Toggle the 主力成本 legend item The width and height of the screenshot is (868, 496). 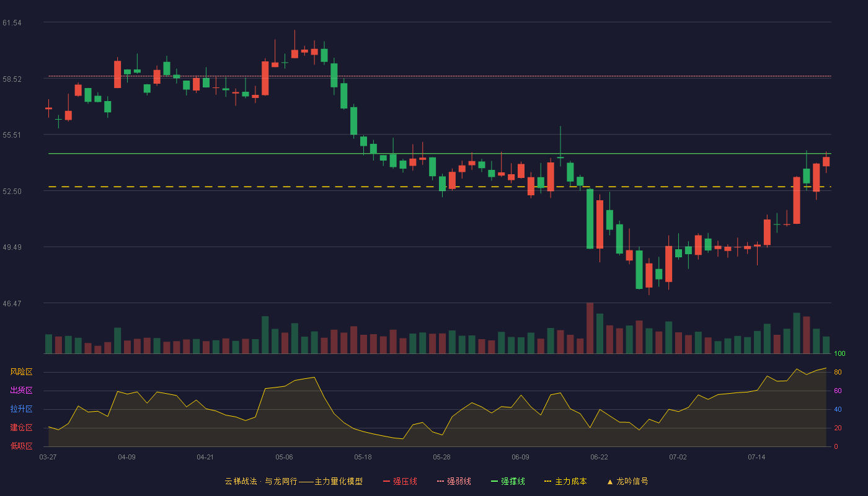[x=565, y=481]
